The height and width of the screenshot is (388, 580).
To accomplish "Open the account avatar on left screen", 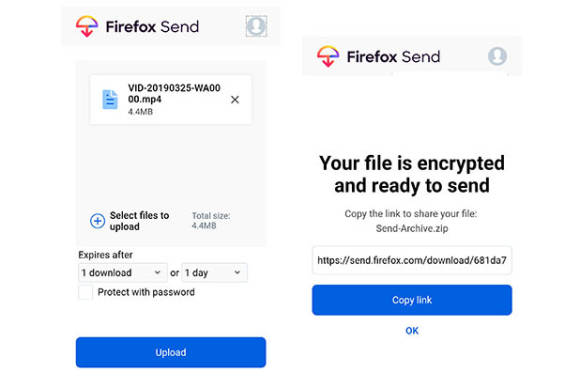I will pyautogui.click(x=256, y=26).
